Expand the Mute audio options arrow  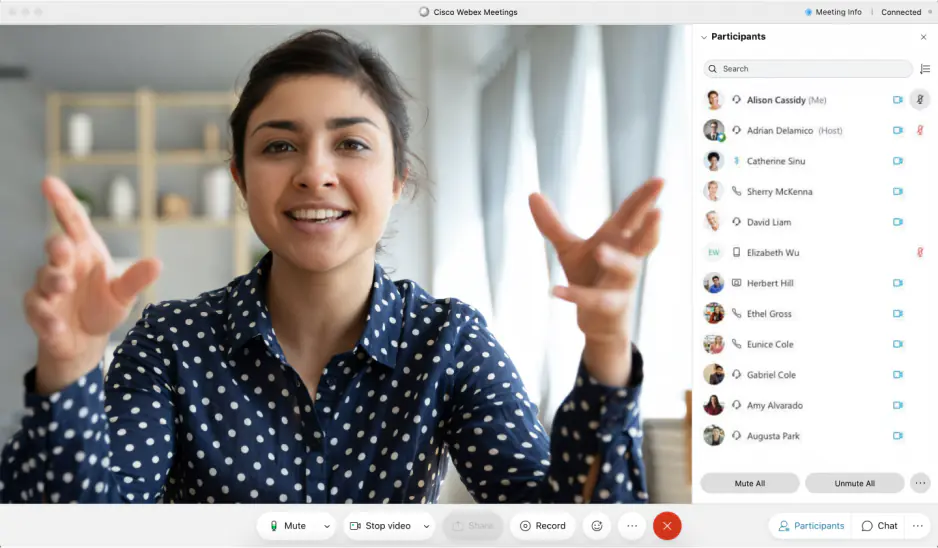click(x=326, y=526)
